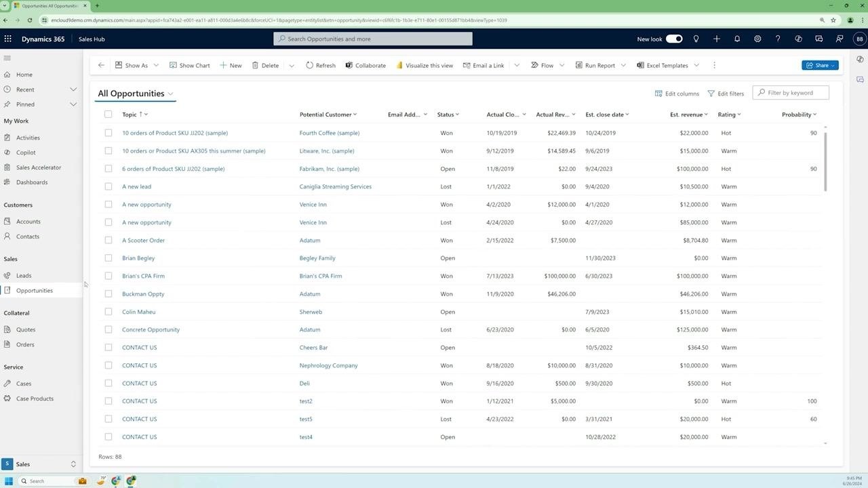Click Visualize this view

[425, 65]
